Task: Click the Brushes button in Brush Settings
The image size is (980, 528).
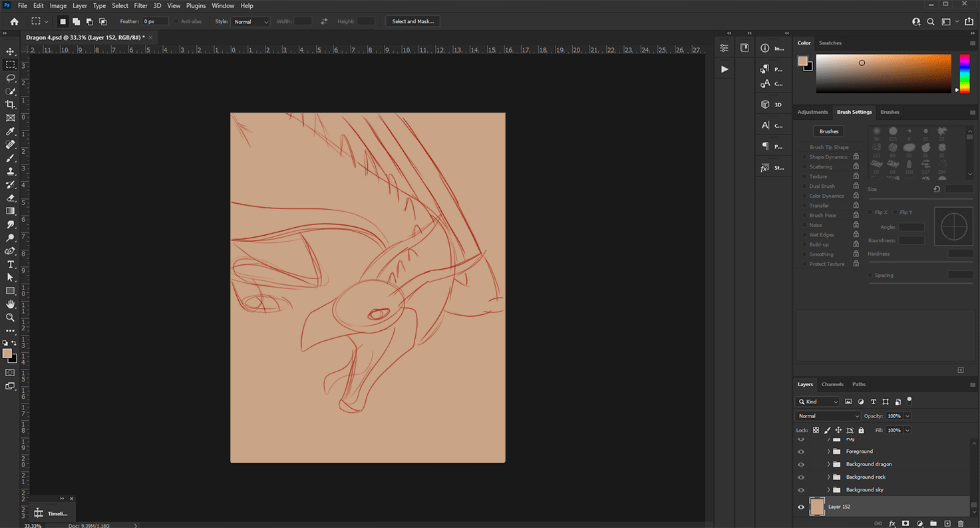Action: (x=829, y=131)
